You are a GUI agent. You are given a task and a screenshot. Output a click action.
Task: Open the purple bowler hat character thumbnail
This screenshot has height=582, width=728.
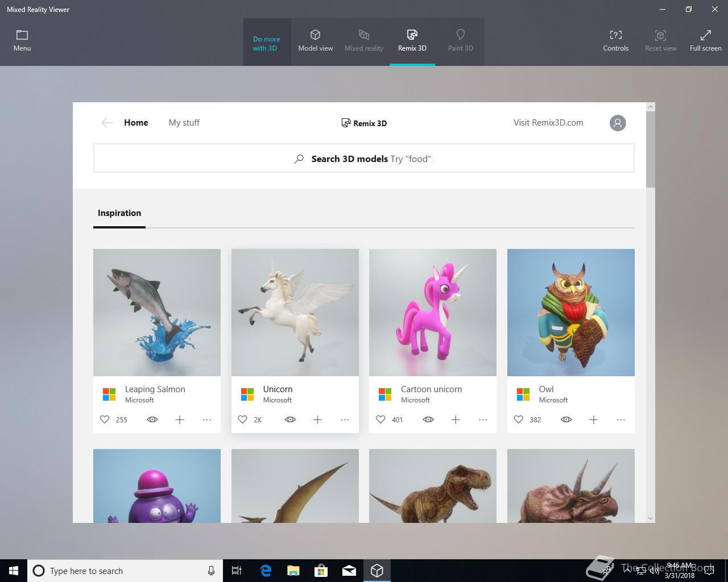pos(157,486)
